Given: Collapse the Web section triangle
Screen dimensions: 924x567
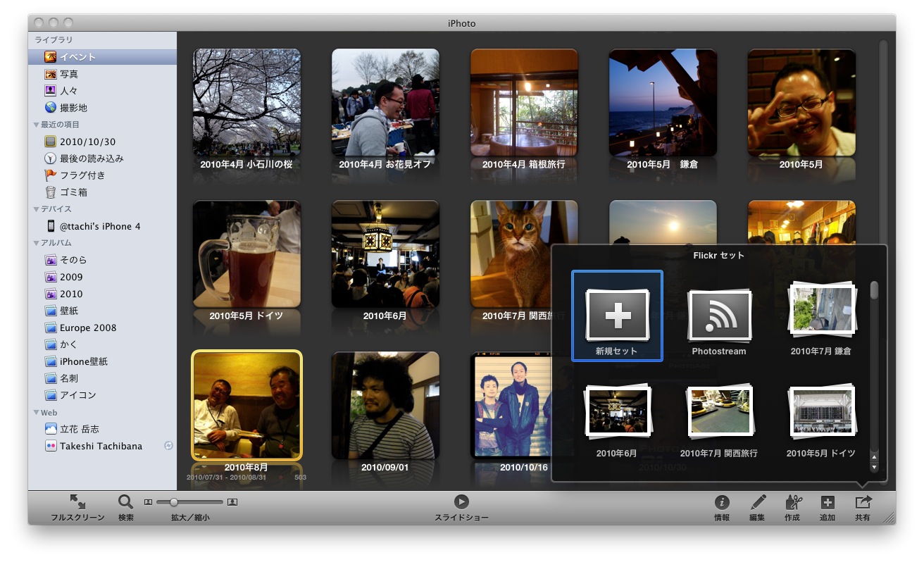Looking at the screenshot, I should [37, 413].
